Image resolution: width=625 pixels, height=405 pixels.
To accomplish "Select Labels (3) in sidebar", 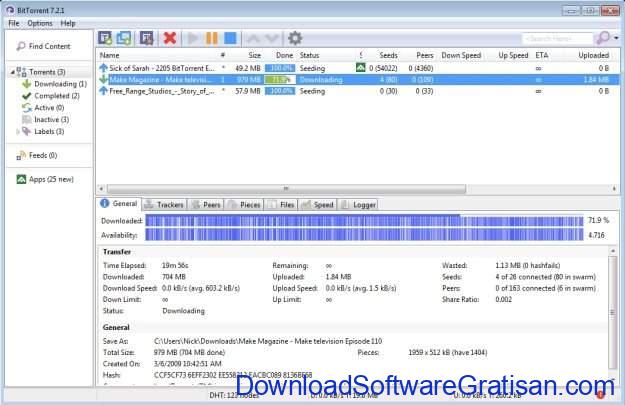I will (43, 132).
